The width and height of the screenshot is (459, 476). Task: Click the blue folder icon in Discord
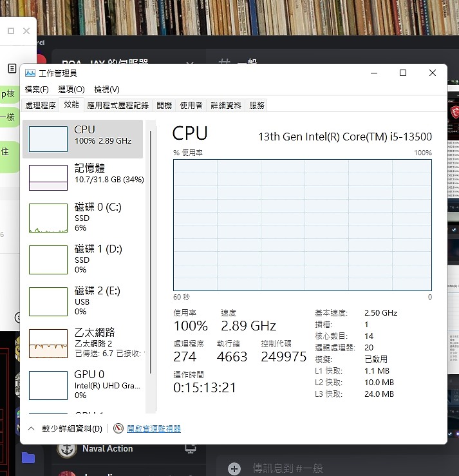pyautogui.click(x=28, y=458)
